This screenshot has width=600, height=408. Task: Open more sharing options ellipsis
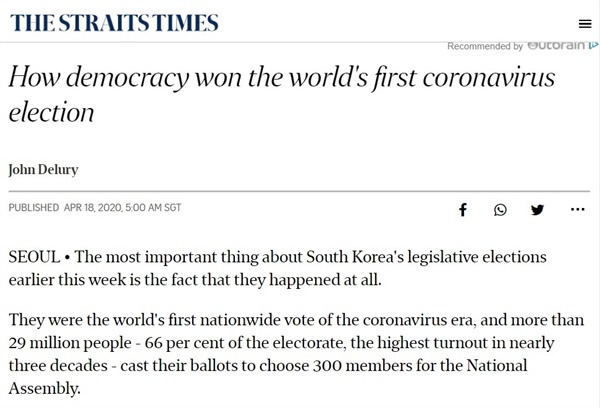point(577,209)
